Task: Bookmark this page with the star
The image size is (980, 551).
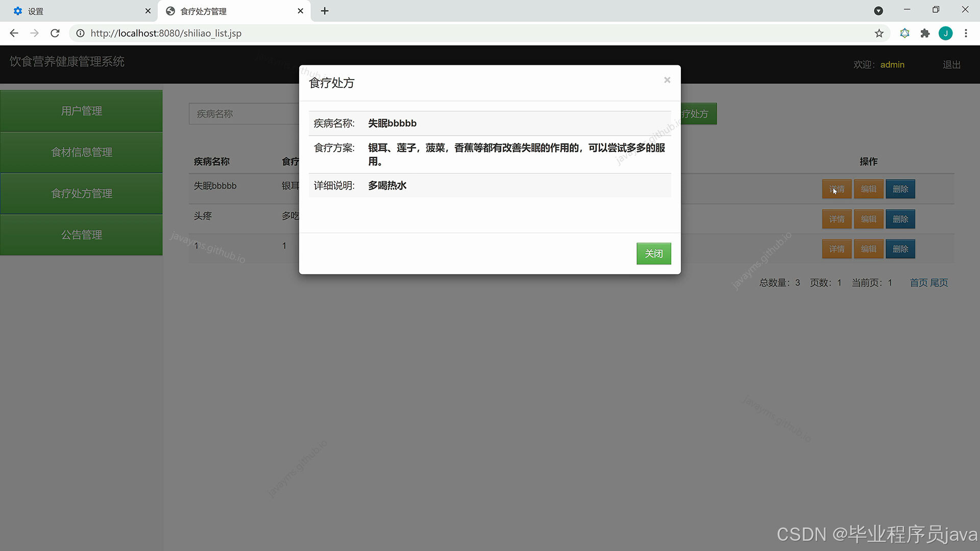Action: tap(879, 33)
